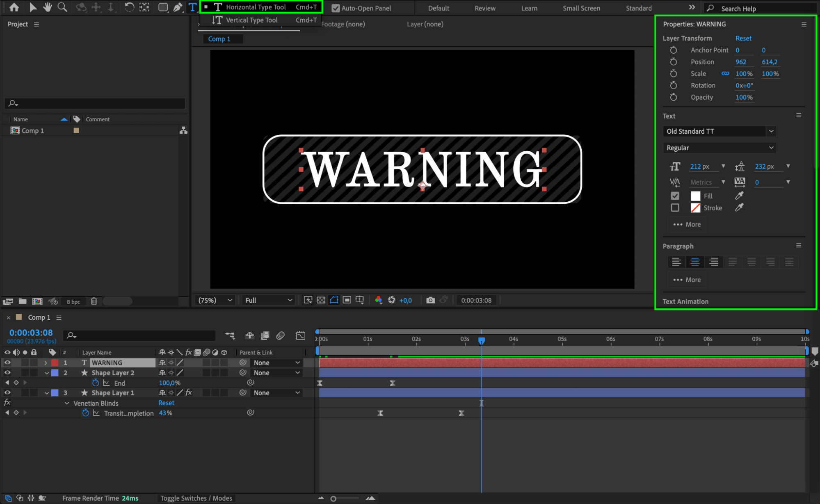Image resolution: width=820 pixels, height=504 pixels.
Task: Select the Rectangle shape tool
Action: 163,7
